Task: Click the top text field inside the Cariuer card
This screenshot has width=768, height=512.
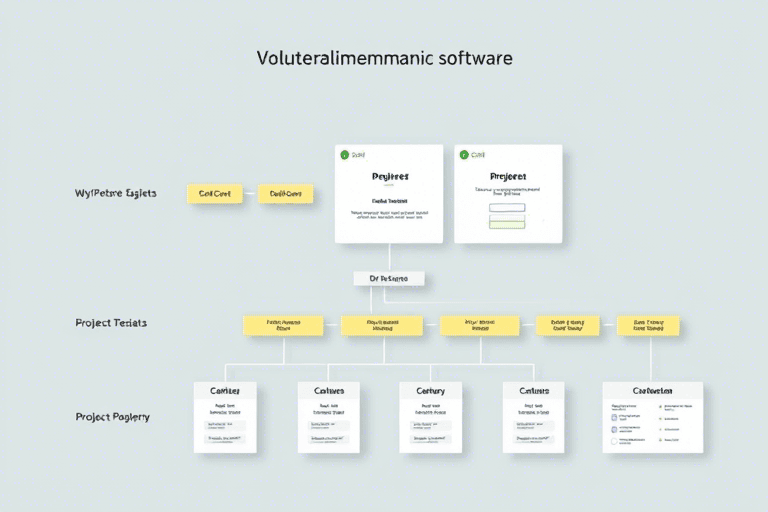Action: click(x=225, y=422)
